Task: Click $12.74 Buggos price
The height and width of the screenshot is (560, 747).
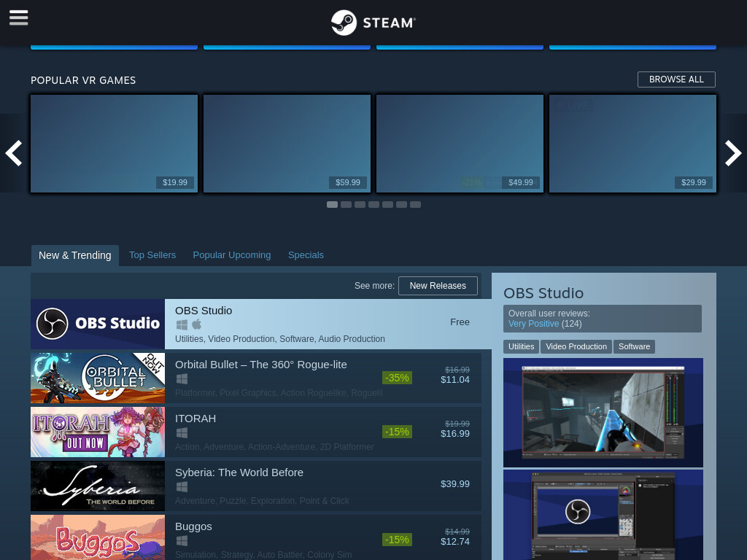Action: coord(455,542)
